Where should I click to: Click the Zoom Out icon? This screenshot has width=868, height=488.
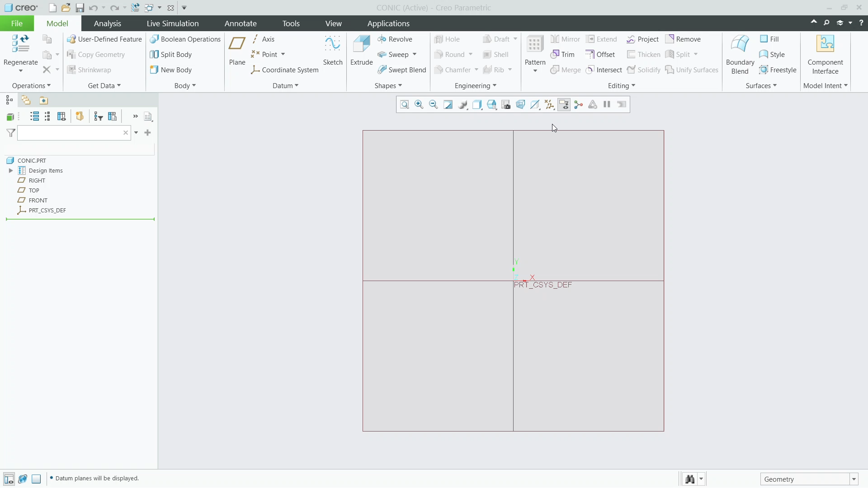click(x=434, y=105)
